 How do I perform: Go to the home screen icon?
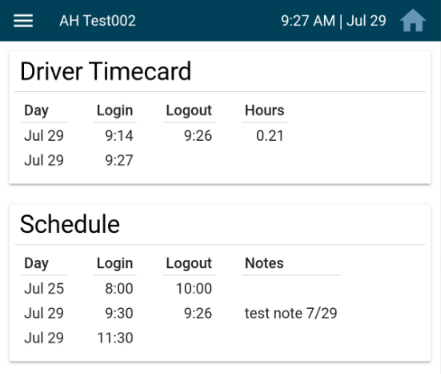413,21
